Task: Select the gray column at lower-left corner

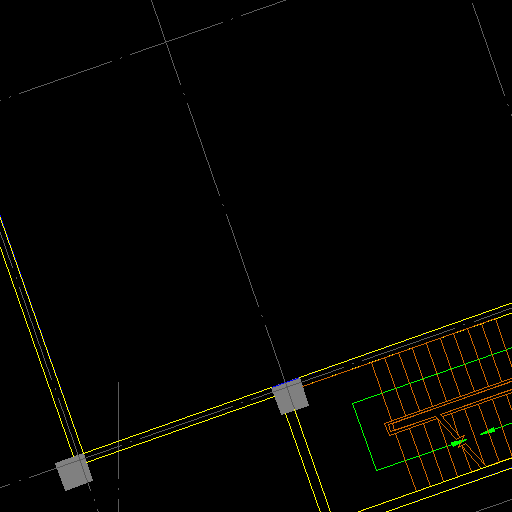Action: point(74,472)
